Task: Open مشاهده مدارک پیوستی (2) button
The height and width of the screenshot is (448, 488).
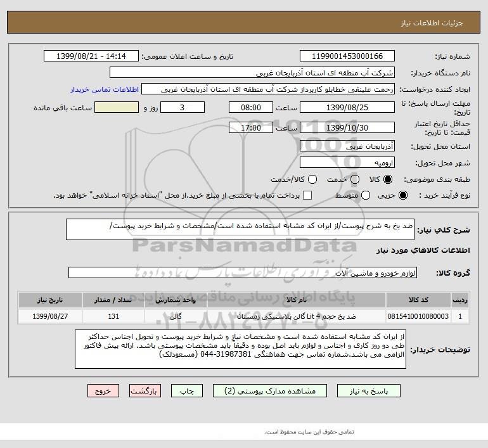Action: click(x=270, y=391)
